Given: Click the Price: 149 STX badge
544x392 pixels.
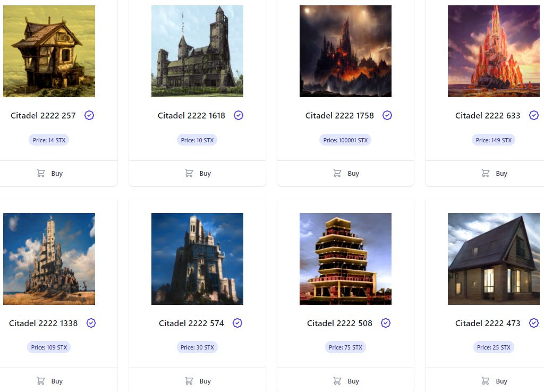Looking at the screenshot, I should pyautogui.click(x=494, y=140).
